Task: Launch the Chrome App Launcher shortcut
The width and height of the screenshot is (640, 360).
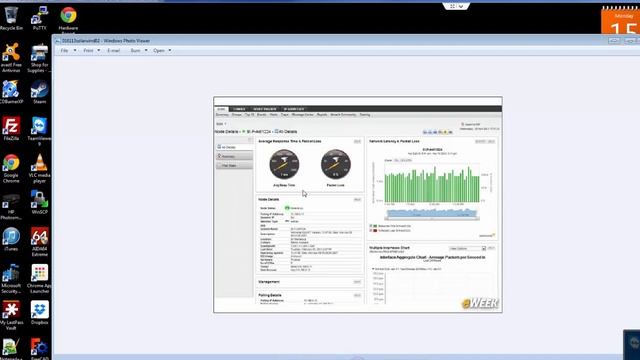Action: point(39,279)
